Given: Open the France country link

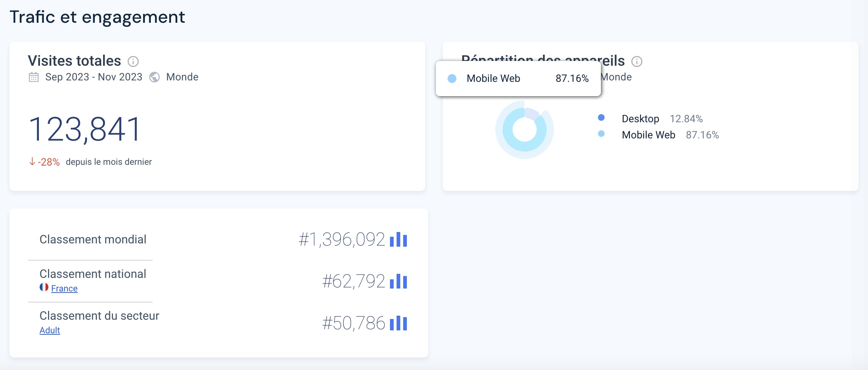Looking at the screenshot, I should (x=65, y=289).
